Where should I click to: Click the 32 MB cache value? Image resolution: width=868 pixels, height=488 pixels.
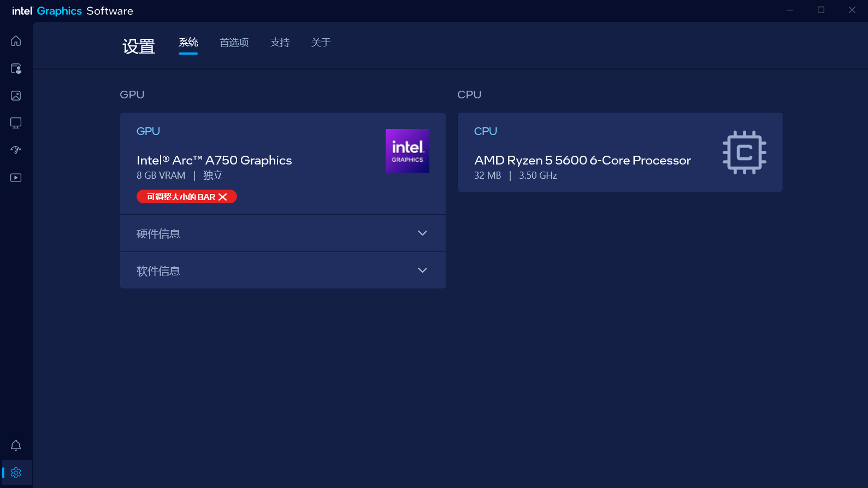(487, 175)
